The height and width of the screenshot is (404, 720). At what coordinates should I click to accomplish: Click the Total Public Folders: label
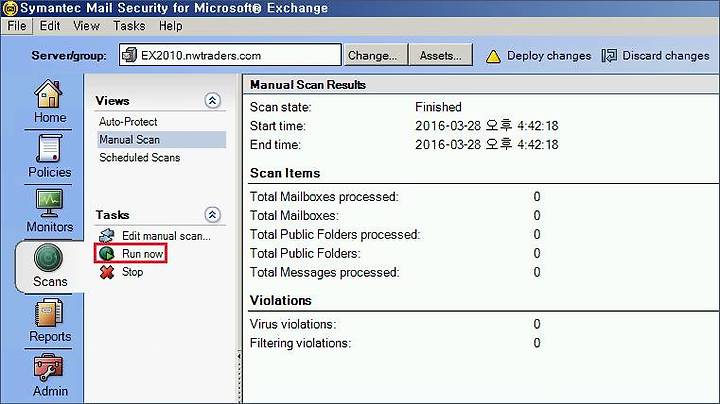[x=305, y=253]
